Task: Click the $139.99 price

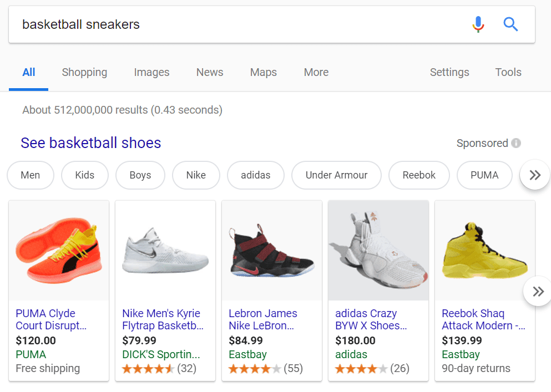Action: [x=462, y=340]
